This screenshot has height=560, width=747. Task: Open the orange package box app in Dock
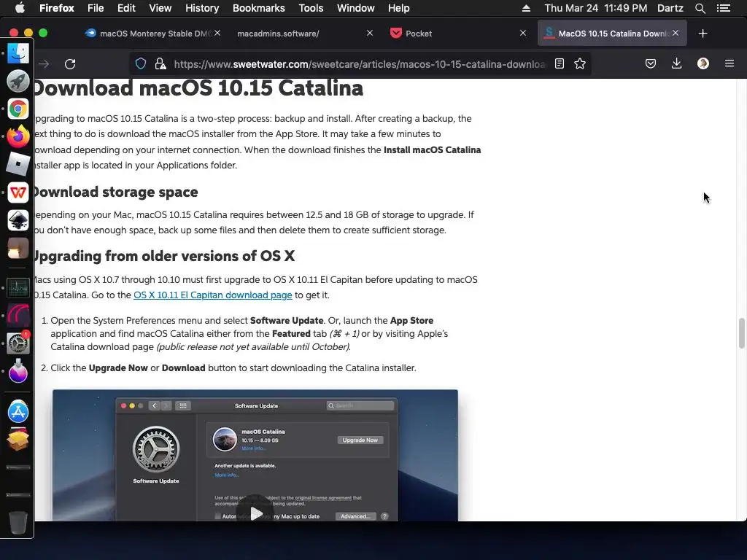tap(18, 440)
